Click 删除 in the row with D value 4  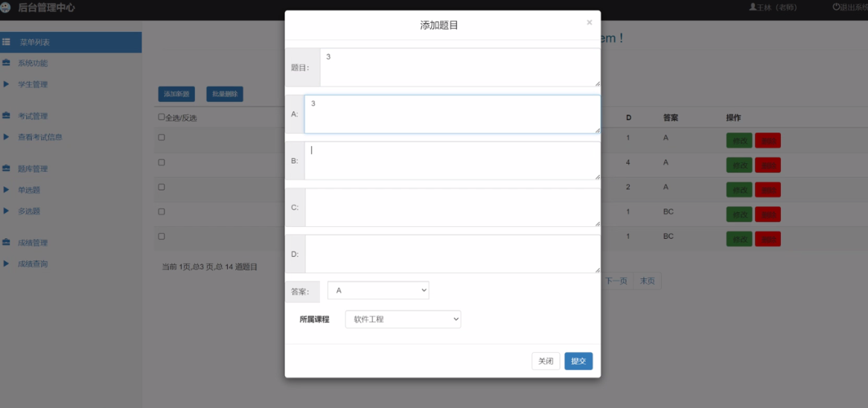(768, 165)
